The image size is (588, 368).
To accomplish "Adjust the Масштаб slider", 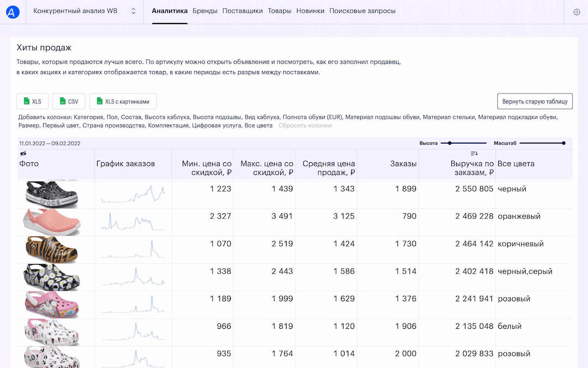I will (543, 143).
